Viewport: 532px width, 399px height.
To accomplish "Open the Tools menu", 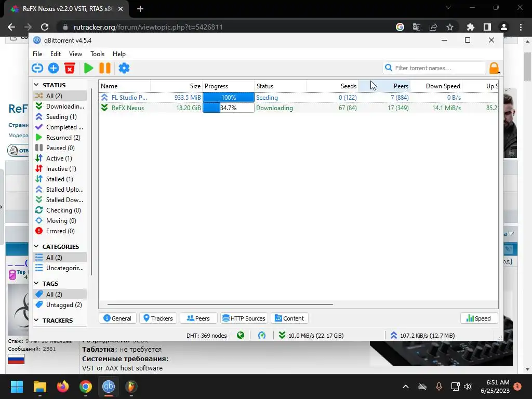I will click(x=97, y=54).
